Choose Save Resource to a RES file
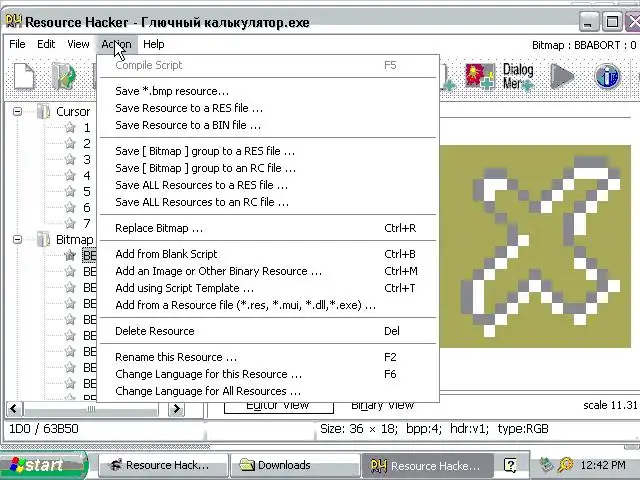The height and width of the screenshot is (480, 640). [x=268, y=108]
